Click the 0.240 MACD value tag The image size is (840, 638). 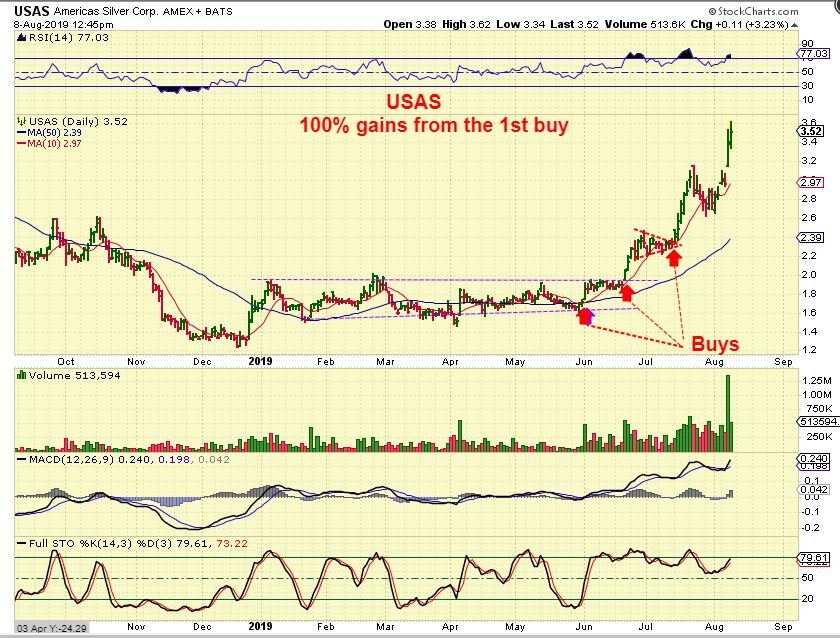[x=814, y=459]
